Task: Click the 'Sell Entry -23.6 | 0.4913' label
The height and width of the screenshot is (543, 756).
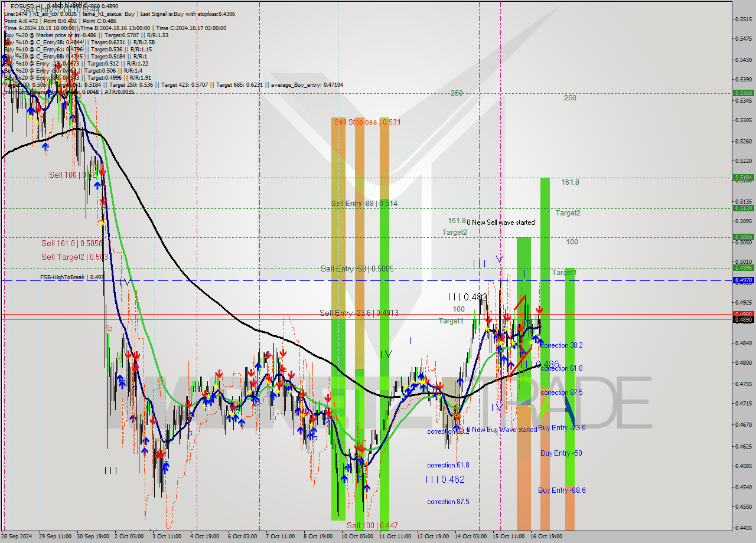Action: [359, 313]
